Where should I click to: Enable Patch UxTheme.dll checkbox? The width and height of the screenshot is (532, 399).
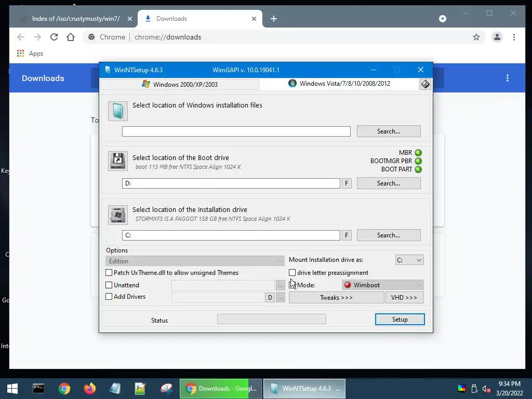109,272
